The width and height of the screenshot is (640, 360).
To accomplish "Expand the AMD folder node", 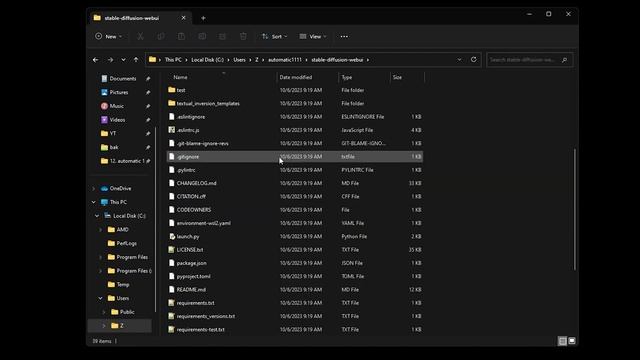I will [x=101, y=230].
